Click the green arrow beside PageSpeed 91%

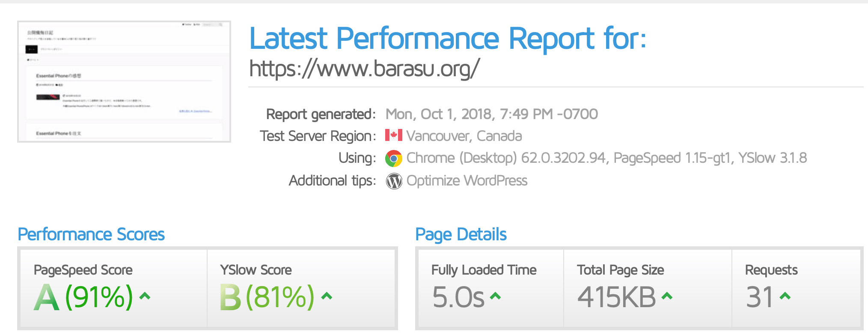145,296
